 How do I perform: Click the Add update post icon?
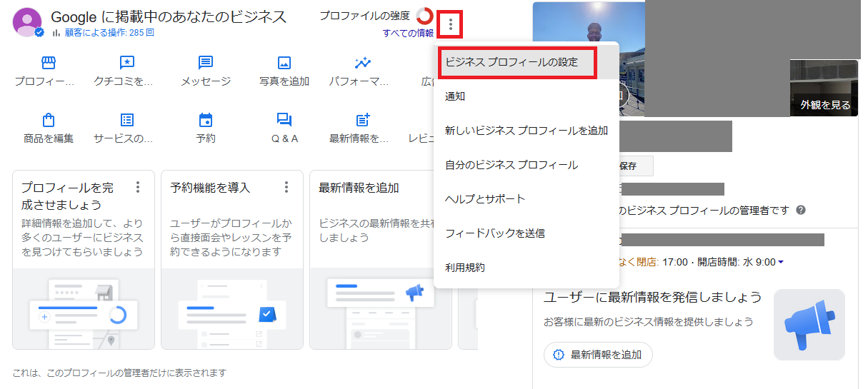[363, 119]
